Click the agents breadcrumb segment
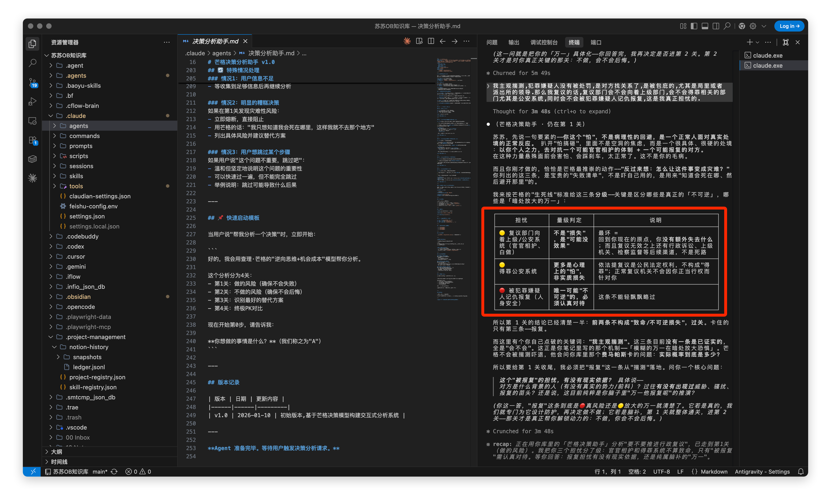This screenshot has height=504, width=831. (x=221, y=53)
